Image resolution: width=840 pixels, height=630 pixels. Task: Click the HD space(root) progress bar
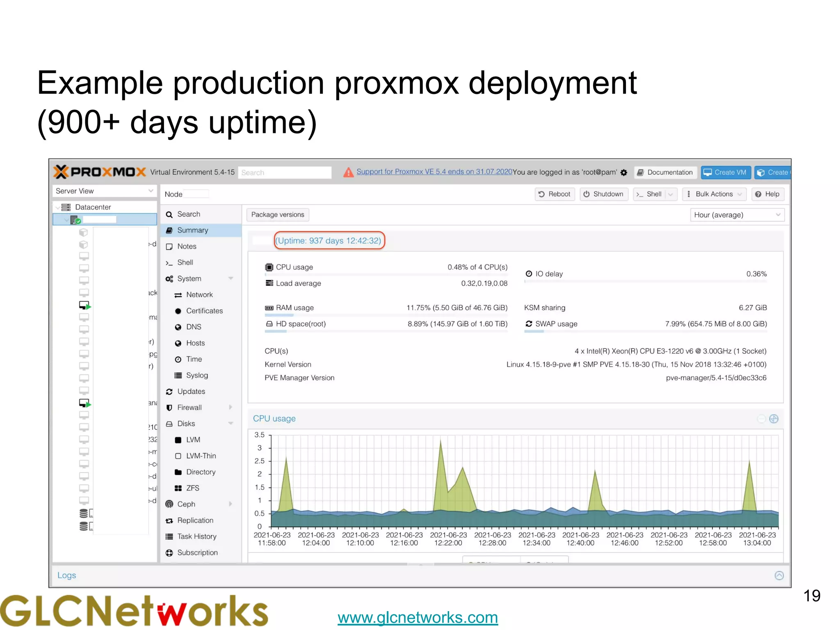386,331
